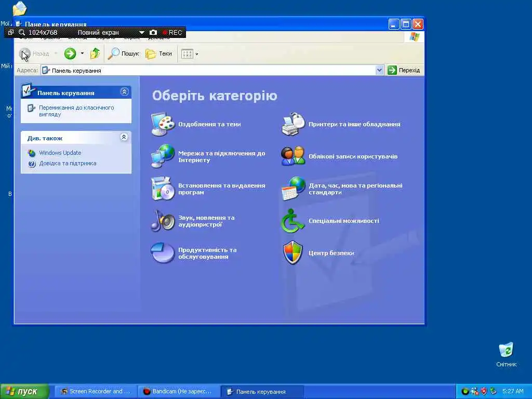
Task: Switch to classic view link
Action: pos(76,111)
